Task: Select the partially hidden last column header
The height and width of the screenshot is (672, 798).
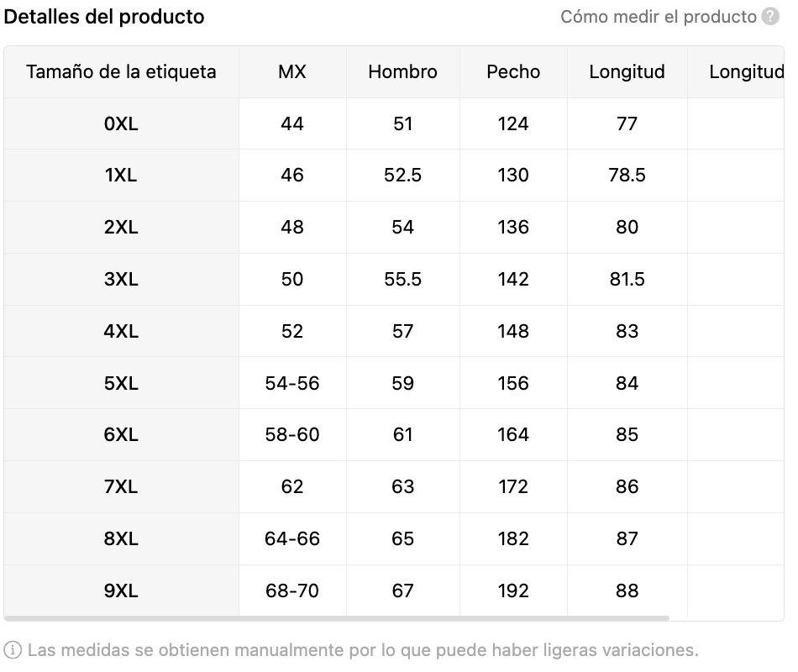Action: (744, 72)
